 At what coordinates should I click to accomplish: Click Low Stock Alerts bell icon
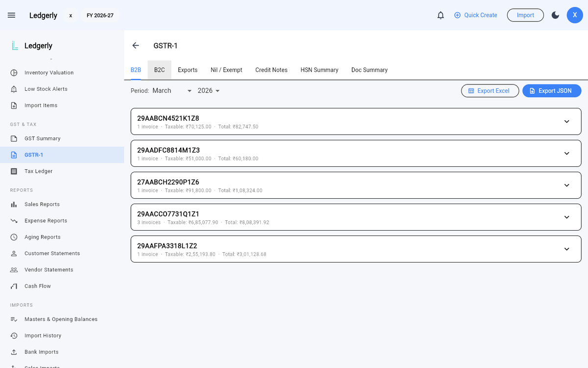tap(14, 89)
